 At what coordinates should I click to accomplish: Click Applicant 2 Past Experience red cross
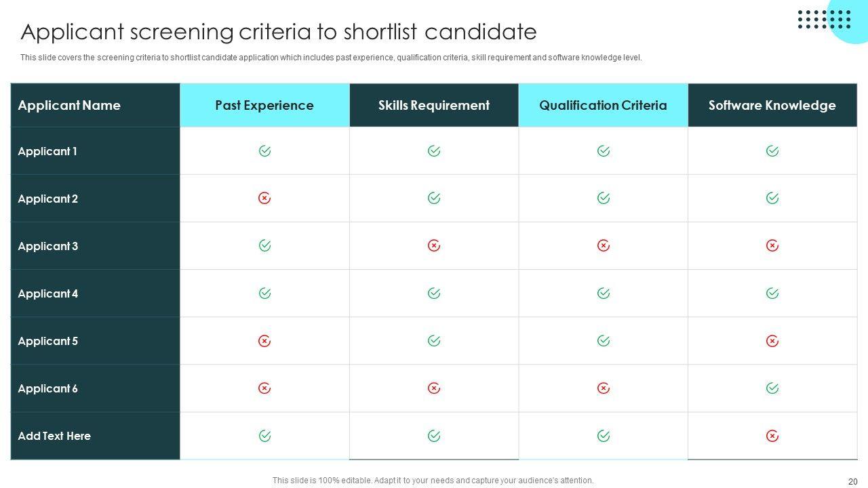click(x=264, y=199)
